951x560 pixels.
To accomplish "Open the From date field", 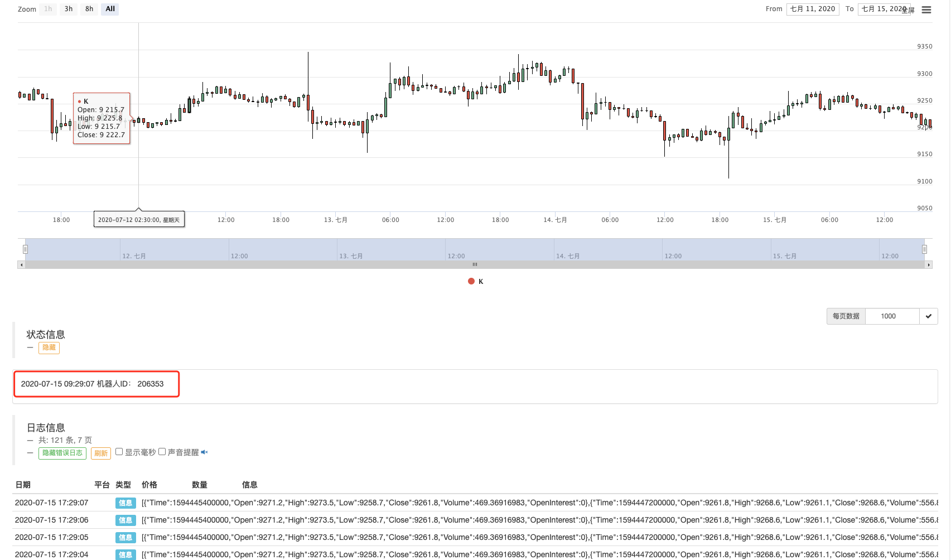I will point(812,9).
